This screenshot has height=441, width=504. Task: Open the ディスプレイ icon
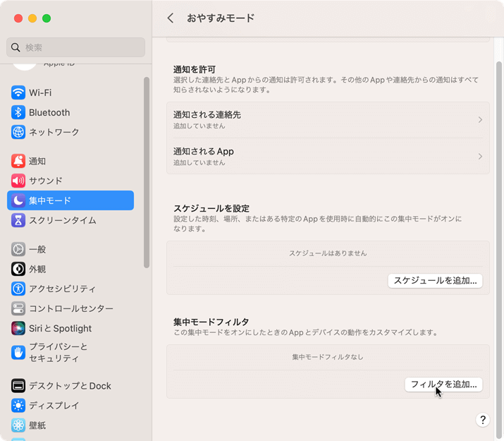coord(18,406)
